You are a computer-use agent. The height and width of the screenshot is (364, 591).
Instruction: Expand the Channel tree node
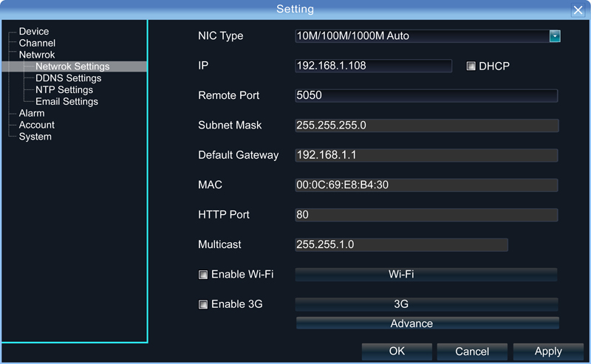pyautogui.click(x=37, y=43)
